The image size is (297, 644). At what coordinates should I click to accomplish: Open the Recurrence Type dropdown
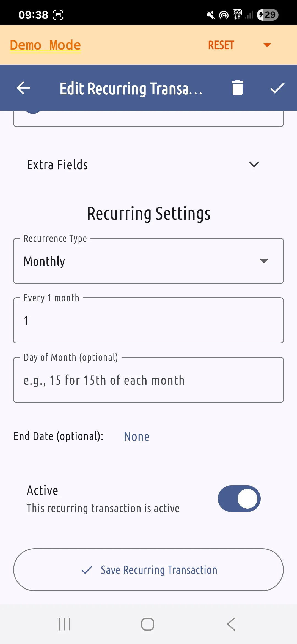[x=148, y=261]
